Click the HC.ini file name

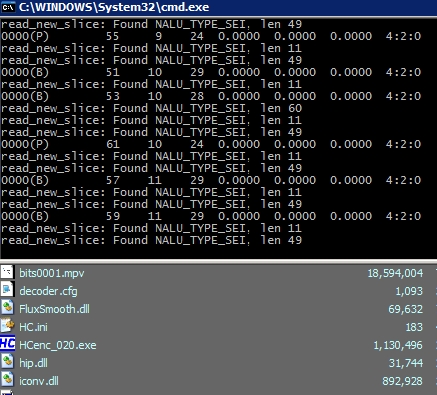pyautogui.click(x=33, y=327)
